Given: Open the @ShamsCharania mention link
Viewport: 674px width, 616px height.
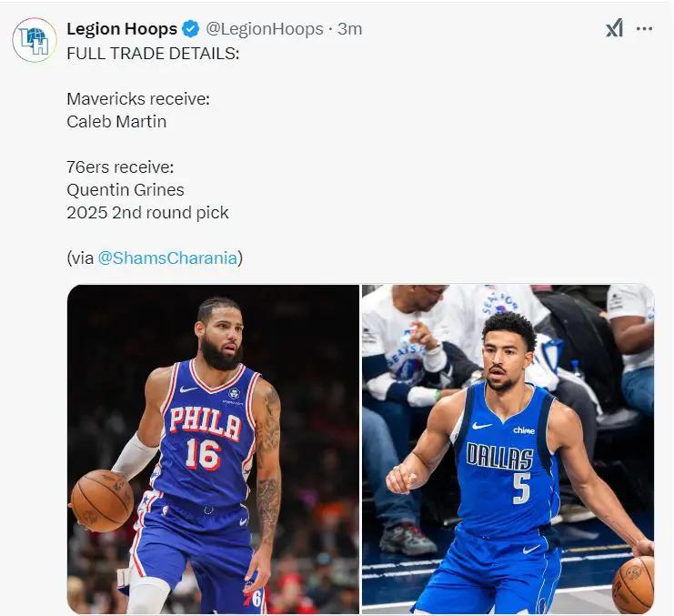Looking at the screenshot, I should pos(167,258).
